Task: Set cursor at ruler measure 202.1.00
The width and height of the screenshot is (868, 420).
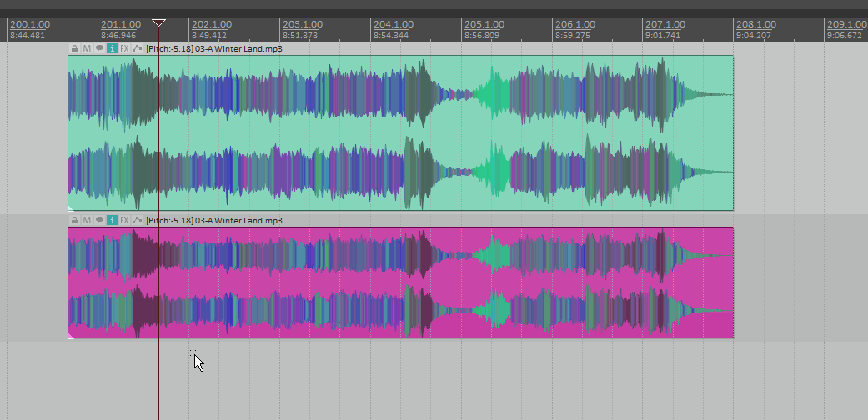Action: pos(212,24)
